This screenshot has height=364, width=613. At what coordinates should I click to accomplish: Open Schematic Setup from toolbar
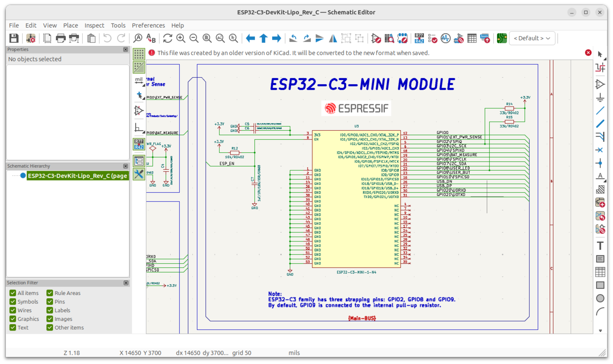point(31,38)
